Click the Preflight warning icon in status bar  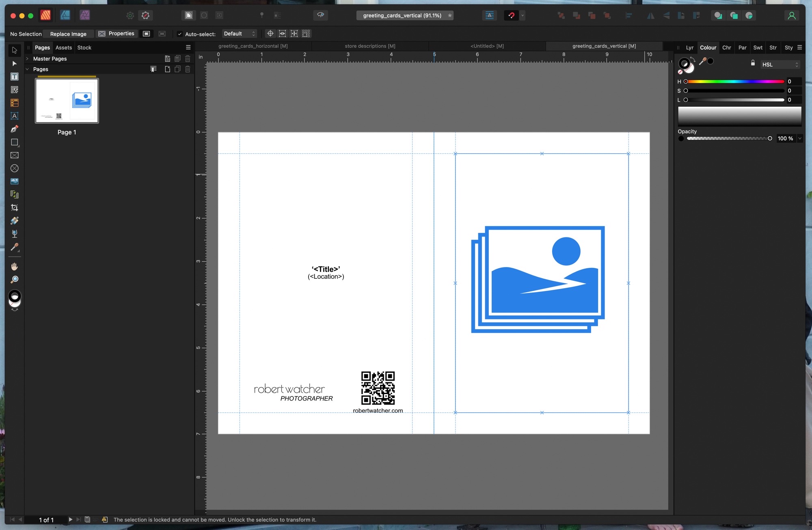105,519
